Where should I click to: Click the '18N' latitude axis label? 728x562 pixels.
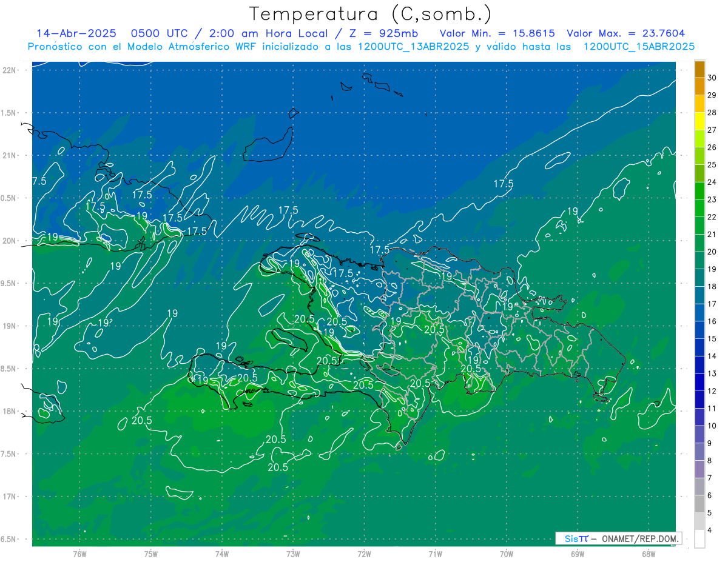click(10, 411)
